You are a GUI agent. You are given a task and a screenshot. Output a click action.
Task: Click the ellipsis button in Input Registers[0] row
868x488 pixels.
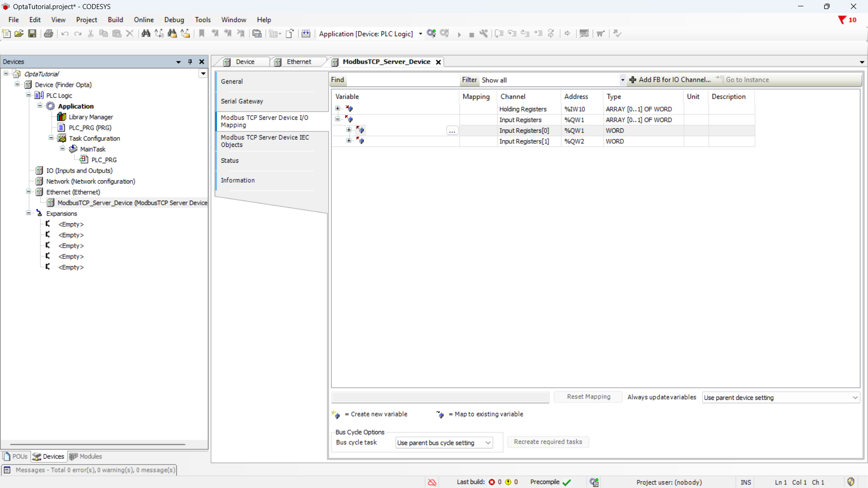452,131
